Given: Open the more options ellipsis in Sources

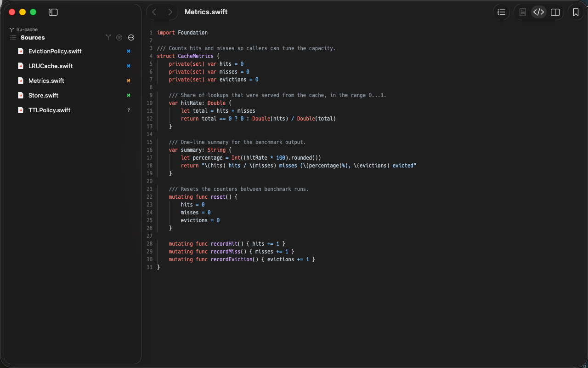Looking at the screenshot, I should (x=131, y=37).
